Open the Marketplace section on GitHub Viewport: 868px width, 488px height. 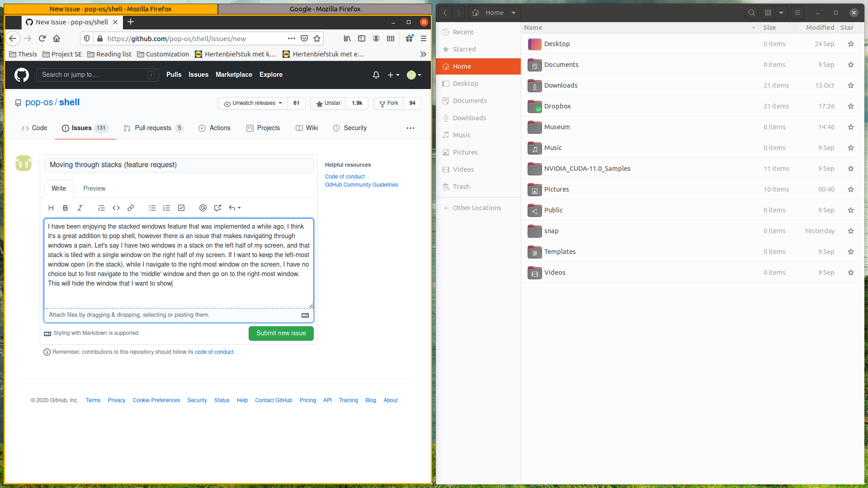(234, 75)
